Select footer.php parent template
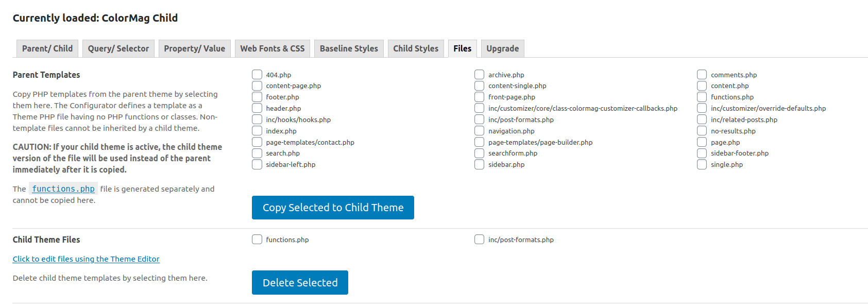This screenshot has width=868, height=307. point(257,96)
